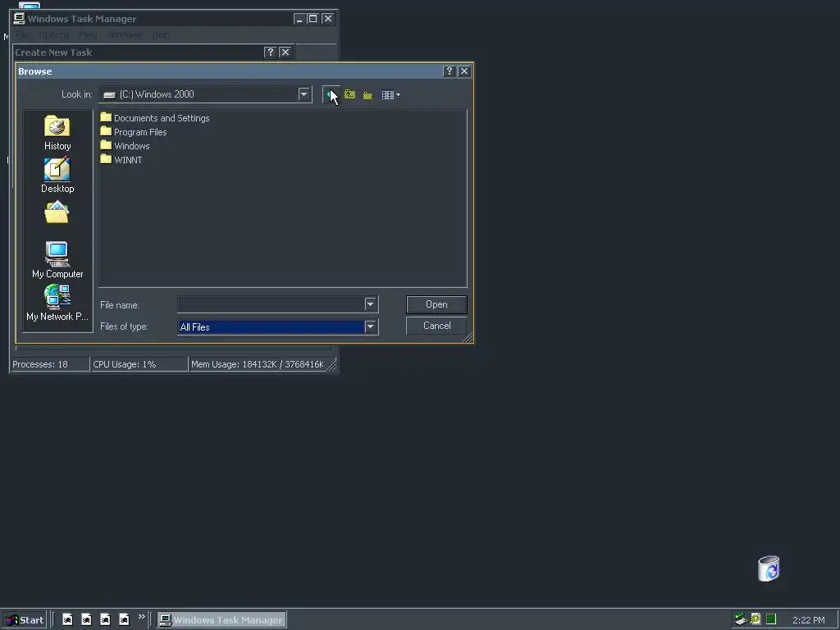
Task: Cancel the Browse dialog
Action: point(436,326)
